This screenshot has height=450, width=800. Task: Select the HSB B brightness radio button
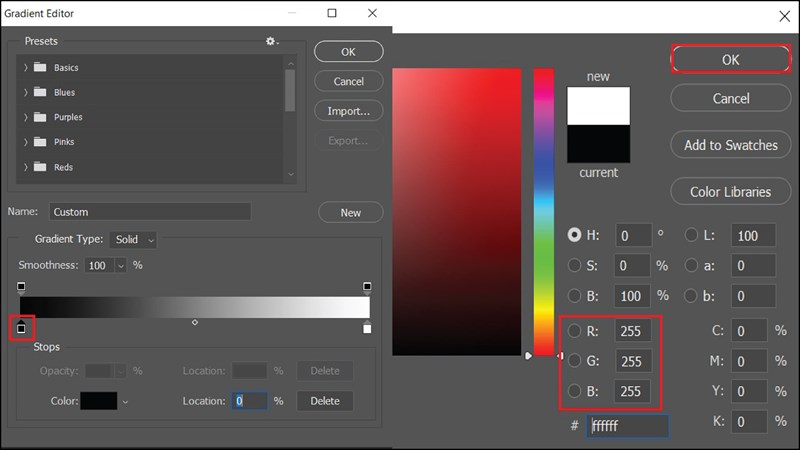(574, 295)
